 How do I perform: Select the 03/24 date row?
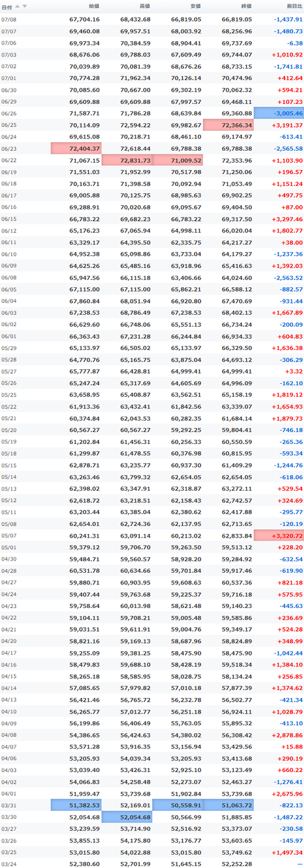(152, 863)
